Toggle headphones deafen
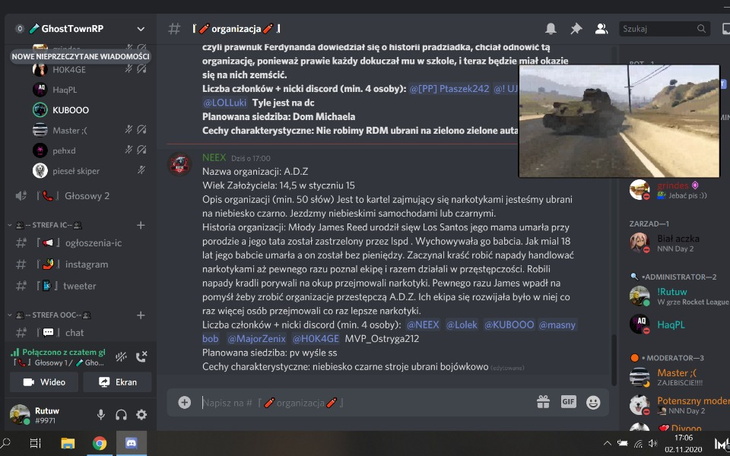730x456 pixels. click(x=121, y=414)
